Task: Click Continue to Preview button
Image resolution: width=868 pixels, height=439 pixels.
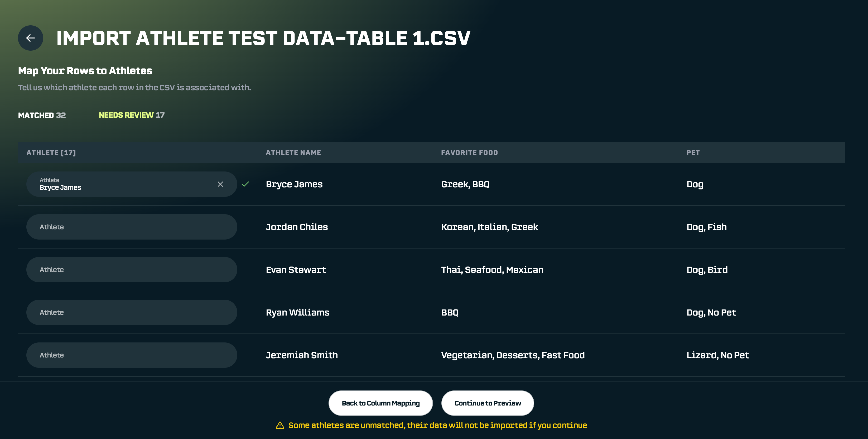Action: point(488,403)
